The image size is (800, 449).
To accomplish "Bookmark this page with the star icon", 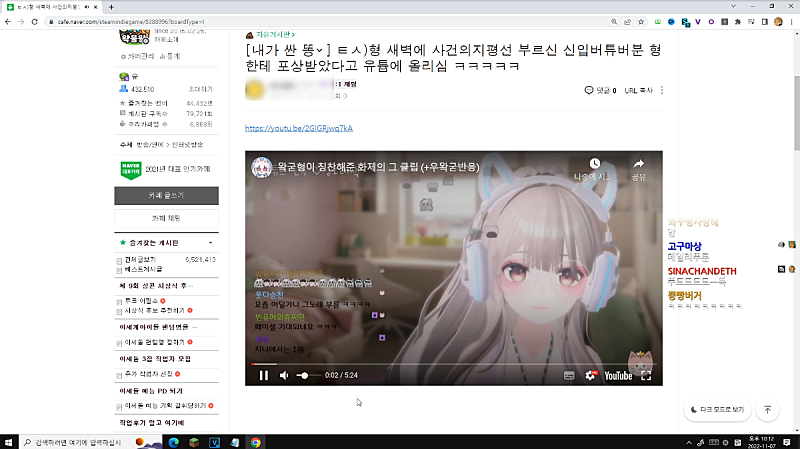I will [641, 22].
